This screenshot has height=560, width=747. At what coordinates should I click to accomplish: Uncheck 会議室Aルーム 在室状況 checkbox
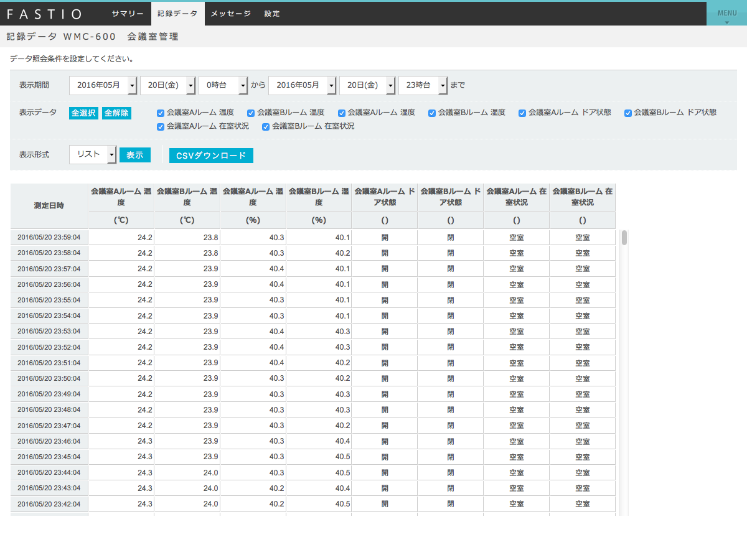click(161, 126)
